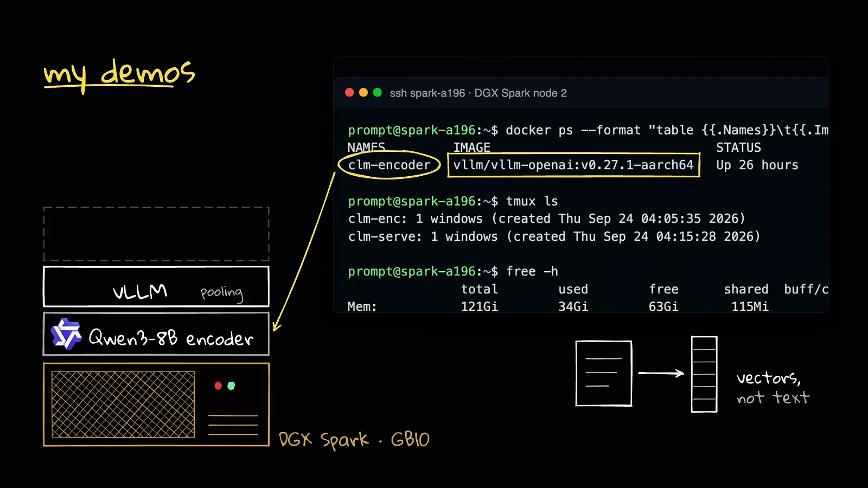868x488 pixels.
Task: Click the 'my demos' handwritten heading
Action: [x=119, y=75]
